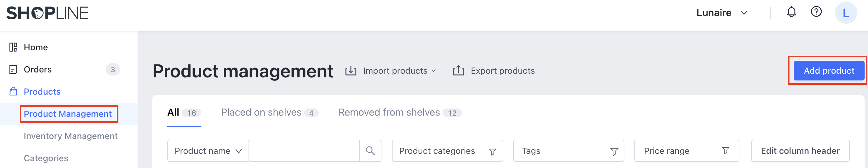This screenshot has width=868, height=168.
Task: Open the help question mark icon
Action: tap(816, 12)
